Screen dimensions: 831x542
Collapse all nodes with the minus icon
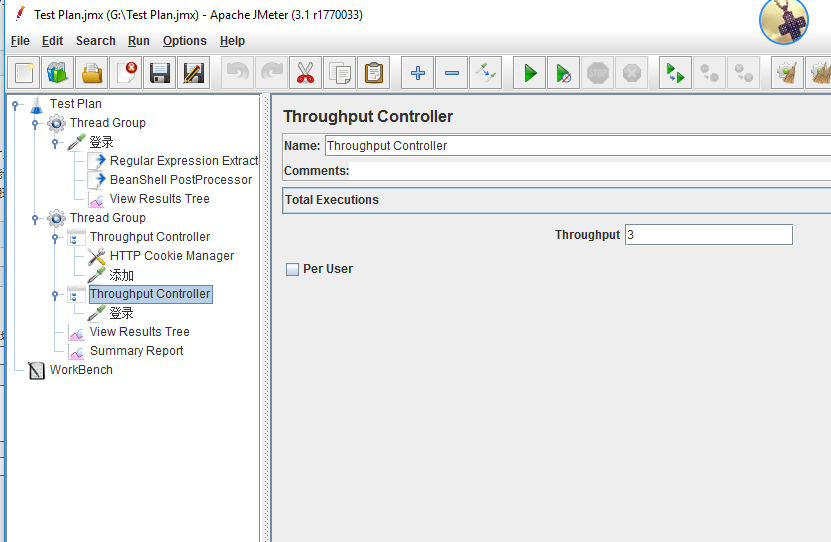pos(452,73)
